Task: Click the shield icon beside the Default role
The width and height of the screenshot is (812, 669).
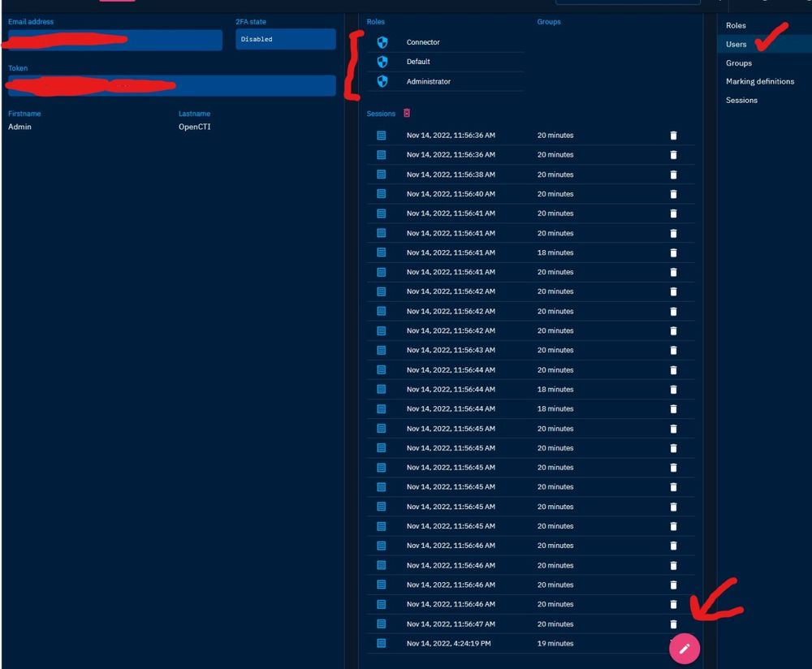Action: pos(382,62)
